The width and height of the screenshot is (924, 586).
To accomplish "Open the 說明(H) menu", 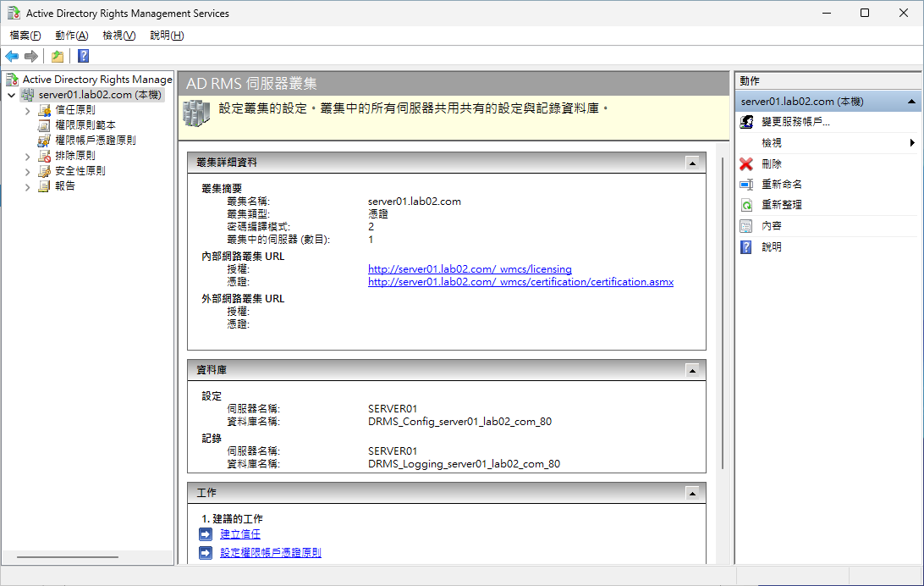I will 167,36.
